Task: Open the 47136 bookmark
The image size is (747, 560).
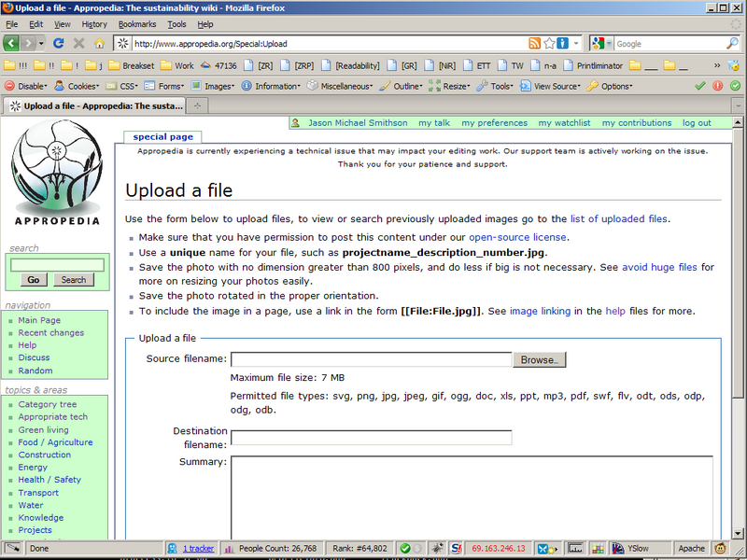Action: [218, 65]
